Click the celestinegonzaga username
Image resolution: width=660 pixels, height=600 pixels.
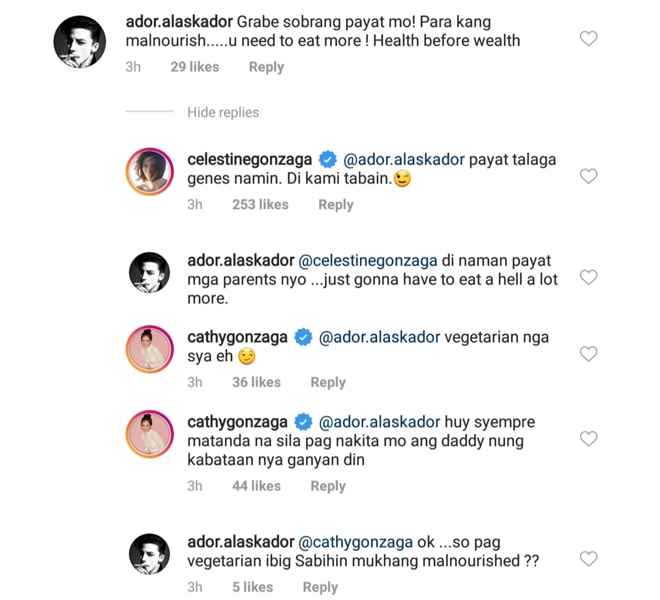(250, 160)
